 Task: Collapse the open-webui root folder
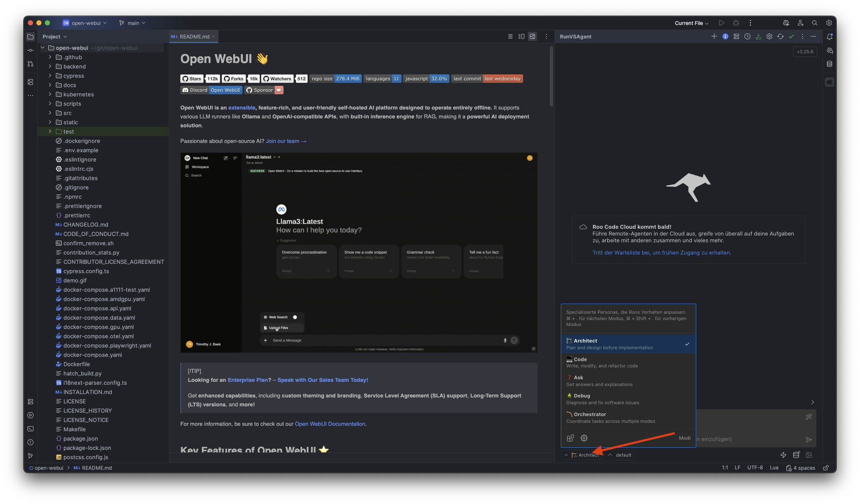pyautogui.click(x=43, y=48)
